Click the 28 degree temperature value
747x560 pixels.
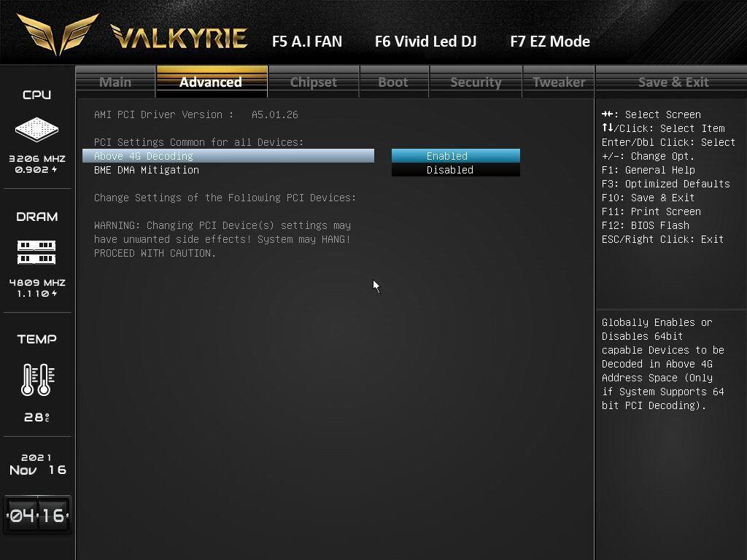[36, 417]
